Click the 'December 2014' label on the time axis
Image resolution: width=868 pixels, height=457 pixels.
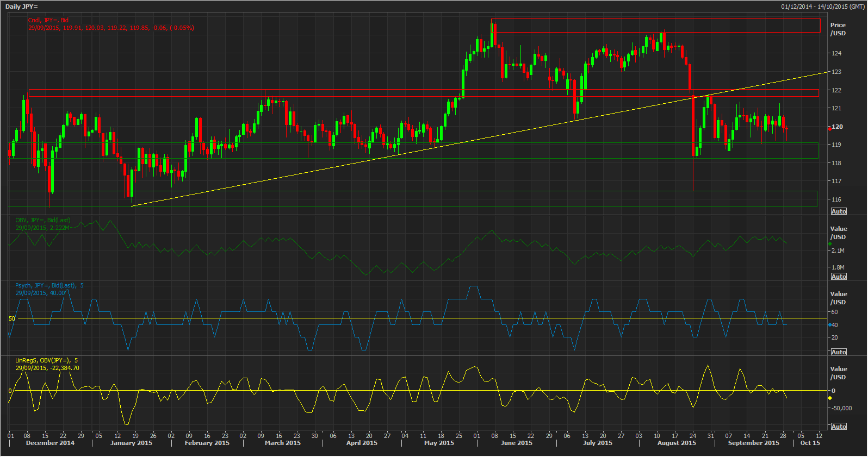pos(50,443)
